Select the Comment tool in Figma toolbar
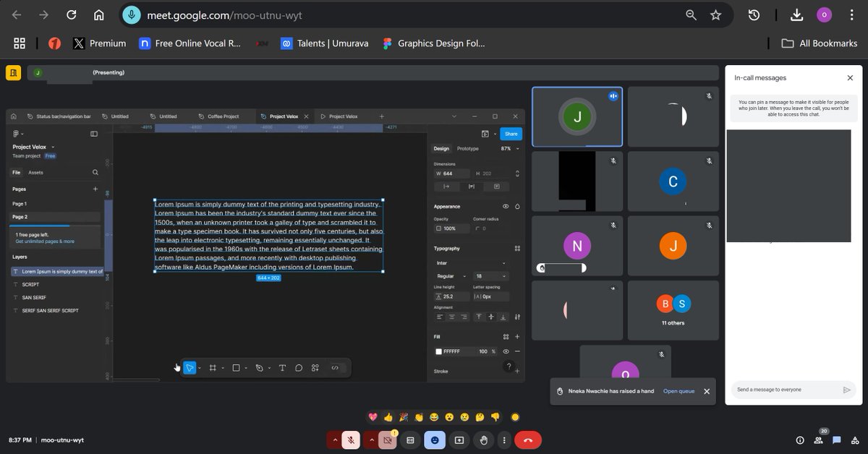 click(299, 368)
